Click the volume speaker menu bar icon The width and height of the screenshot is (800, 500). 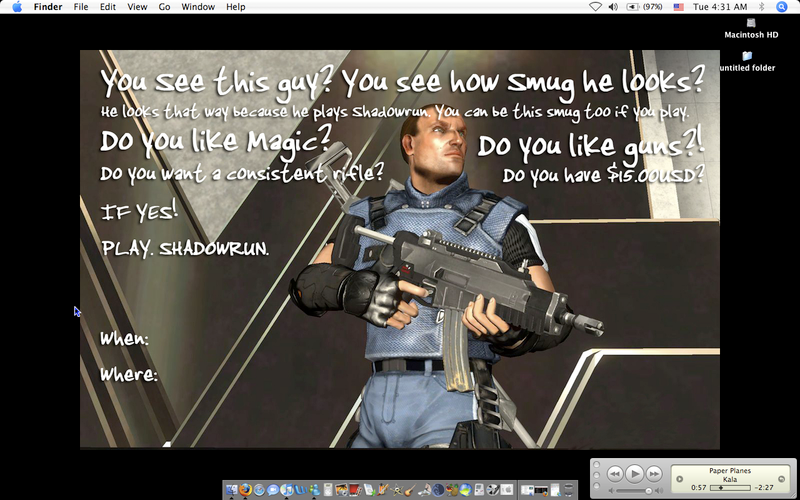click(x=613, y=7)
